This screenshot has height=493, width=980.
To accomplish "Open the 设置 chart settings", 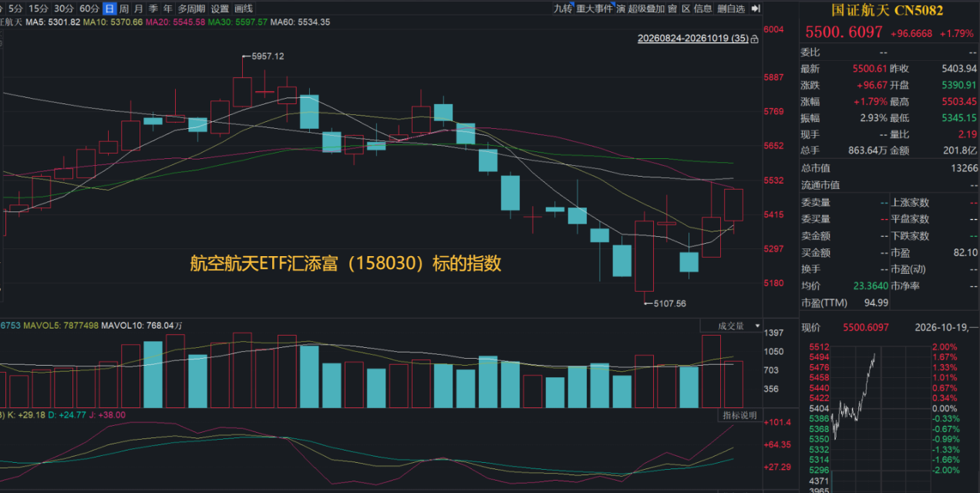I will (x=220, y=8).
